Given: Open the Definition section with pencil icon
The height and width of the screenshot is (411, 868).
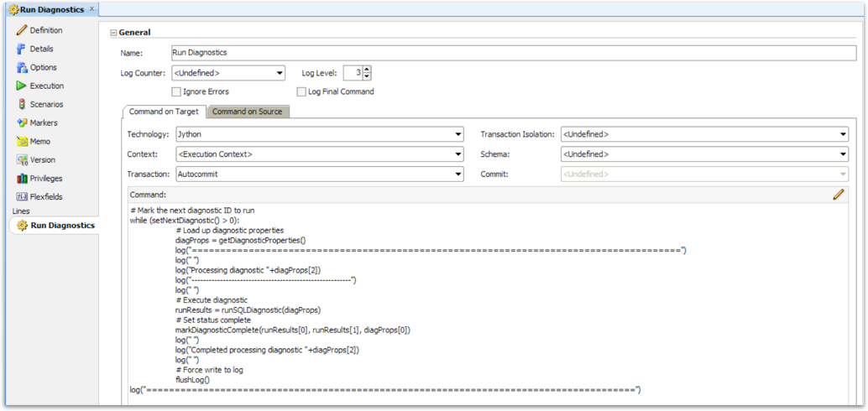Looking at the screenshot, I should tap(22, 30).
